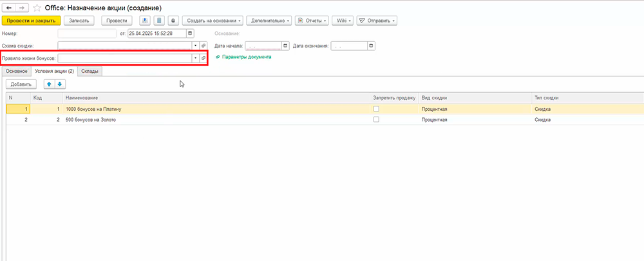This screenshot has height=261, width=644.
Task: Open the Создать на основании menu
Action: coord(213,21)
